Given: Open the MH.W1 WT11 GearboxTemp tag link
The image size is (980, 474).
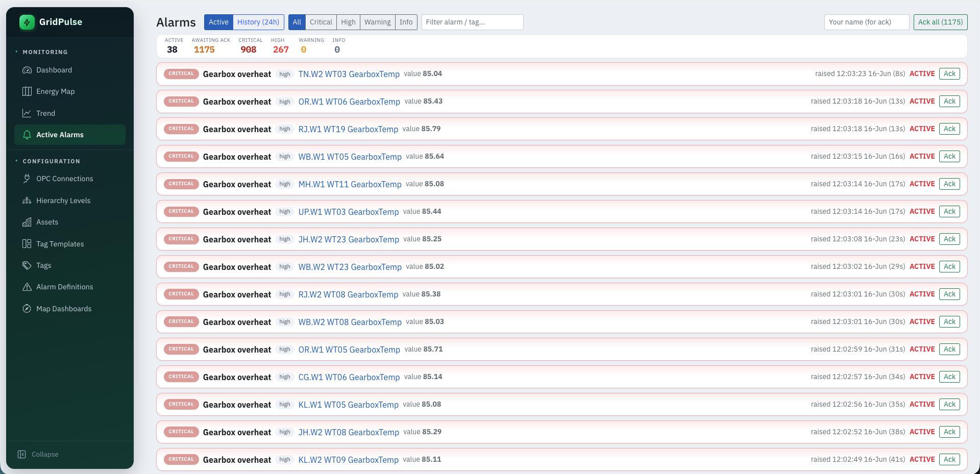Looking at the screenshot, I should [x=350, y=184].
